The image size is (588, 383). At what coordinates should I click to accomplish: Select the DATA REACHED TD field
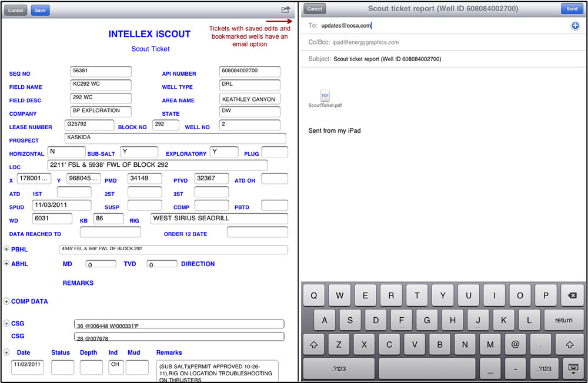[111, 232]
